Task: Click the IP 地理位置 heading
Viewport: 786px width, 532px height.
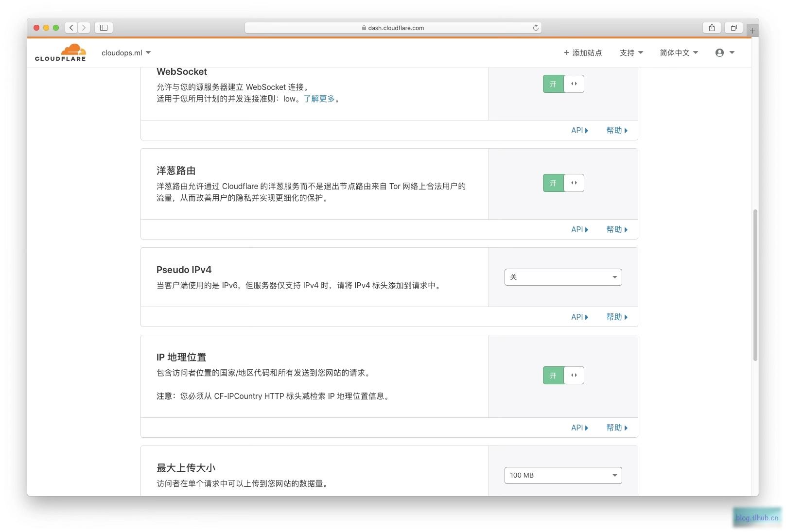Action: click(181, 357)
